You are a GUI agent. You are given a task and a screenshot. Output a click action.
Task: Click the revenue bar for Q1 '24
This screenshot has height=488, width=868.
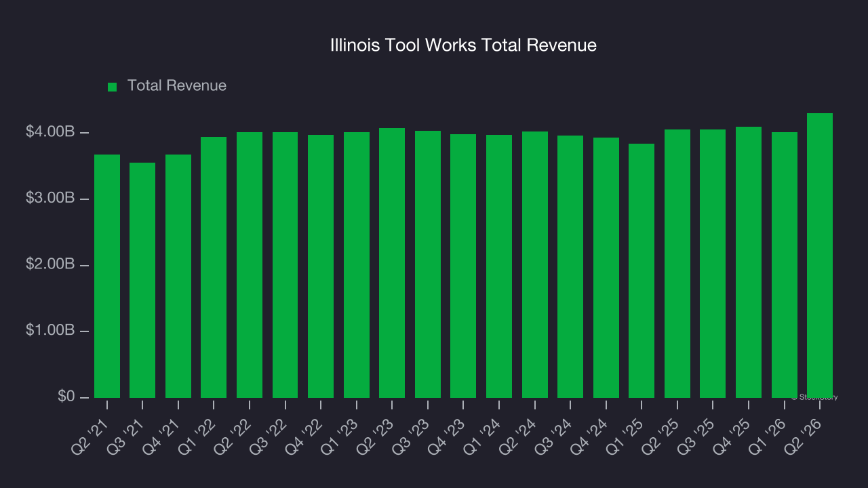[499, 266]
